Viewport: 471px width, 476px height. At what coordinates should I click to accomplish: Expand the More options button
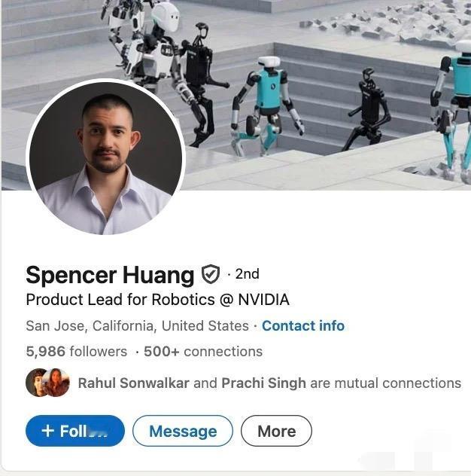coord(276,431)
